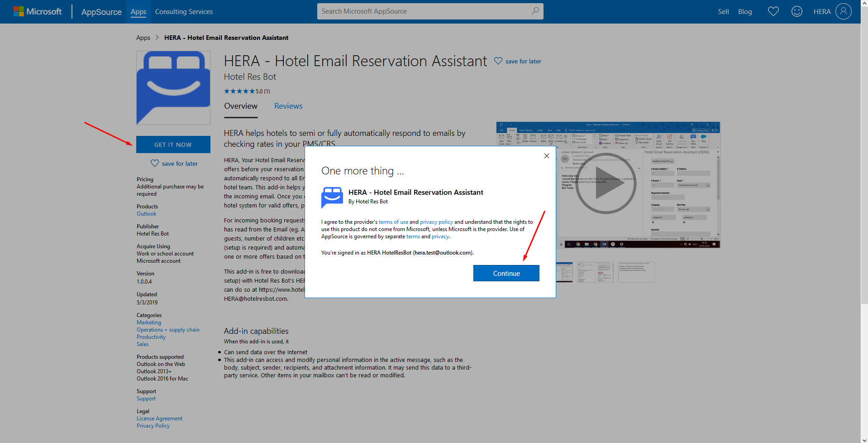Open the Marketing category link
Image resolution: width=868 pixels, height=443 pixels.
(x=149, y=323)
